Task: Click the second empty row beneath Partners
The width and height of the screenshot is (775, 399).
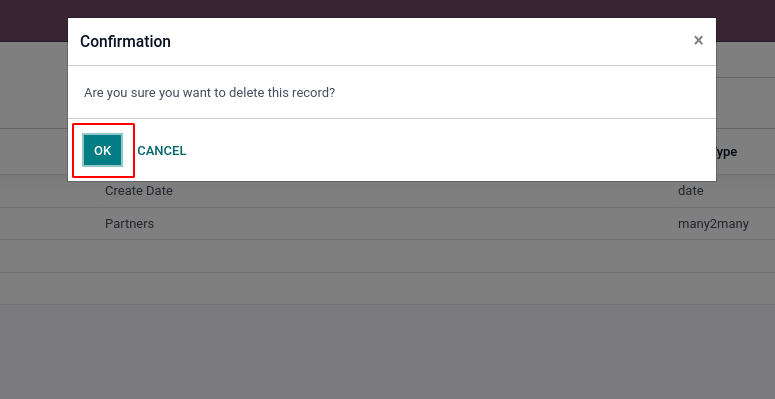Action: click(x=388, y=288)
